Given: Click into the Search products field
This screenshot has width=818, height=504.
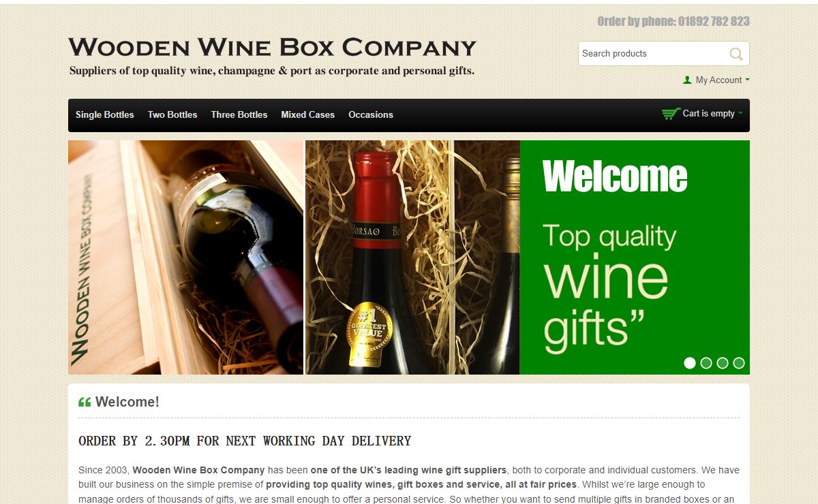Looking at the screenshot, I should 653,54.
